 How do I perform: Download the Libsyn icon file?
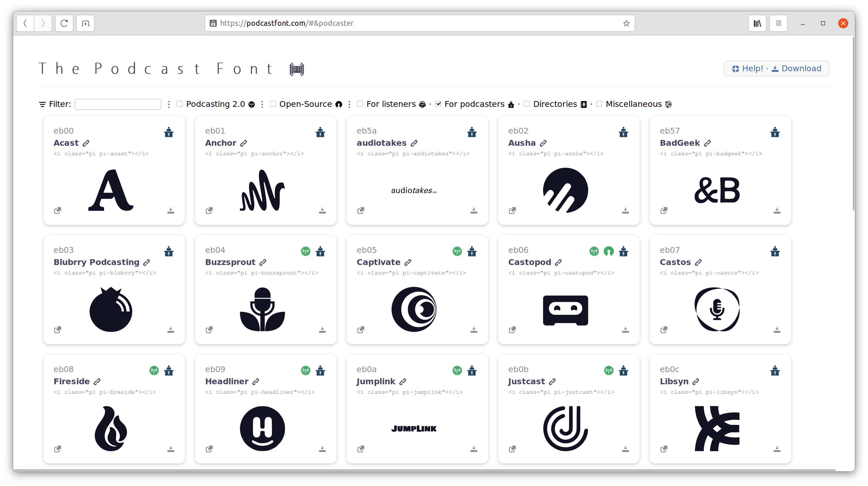pos(777,449)
